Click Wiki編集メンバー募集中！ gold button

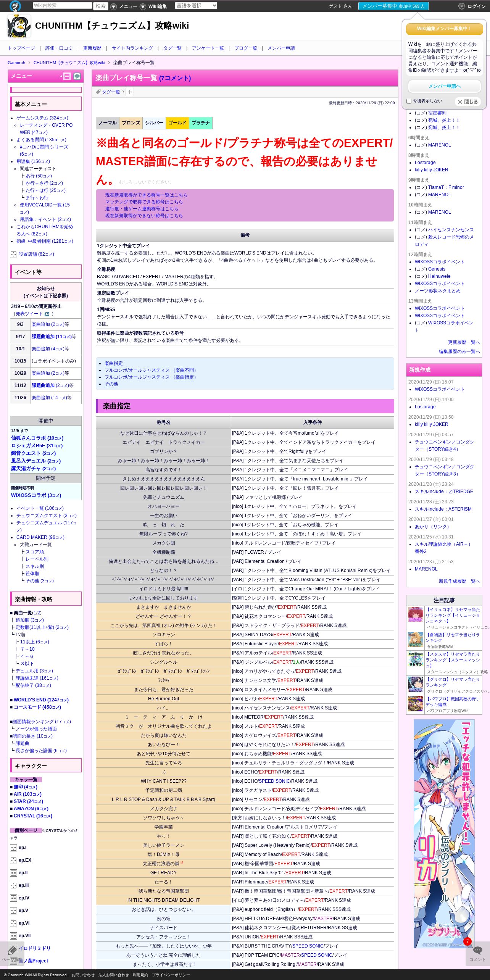click(445, 29)
